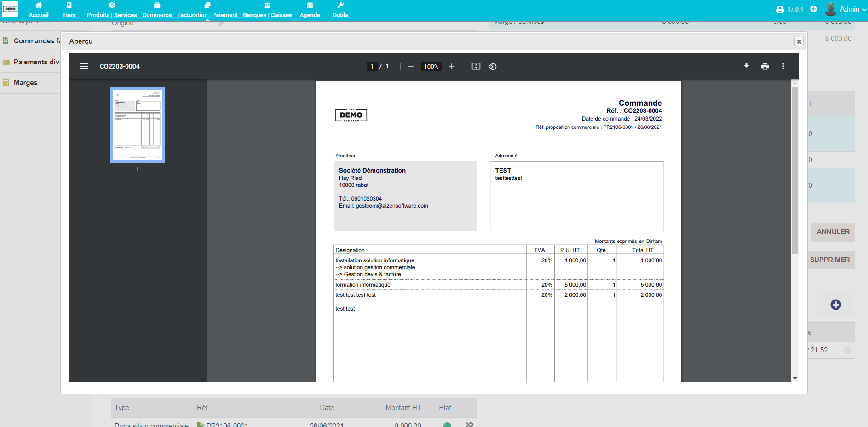Open the Outils menu

(x=340, y=10)
